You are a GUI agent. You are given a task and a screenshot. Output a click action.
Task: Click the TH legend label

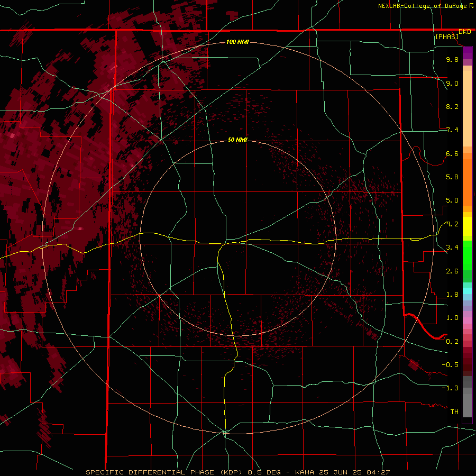click(x=454, y=412)
